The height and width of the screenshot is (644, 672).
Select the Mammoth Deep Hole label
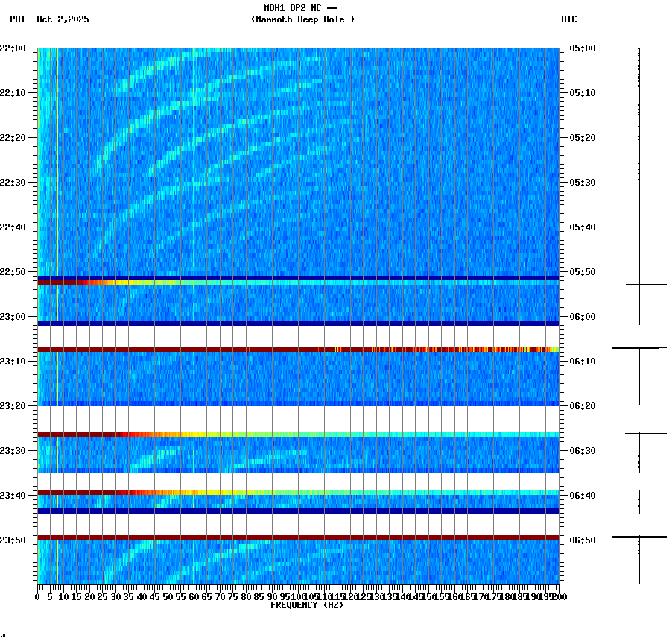click(x=303, y=20)
